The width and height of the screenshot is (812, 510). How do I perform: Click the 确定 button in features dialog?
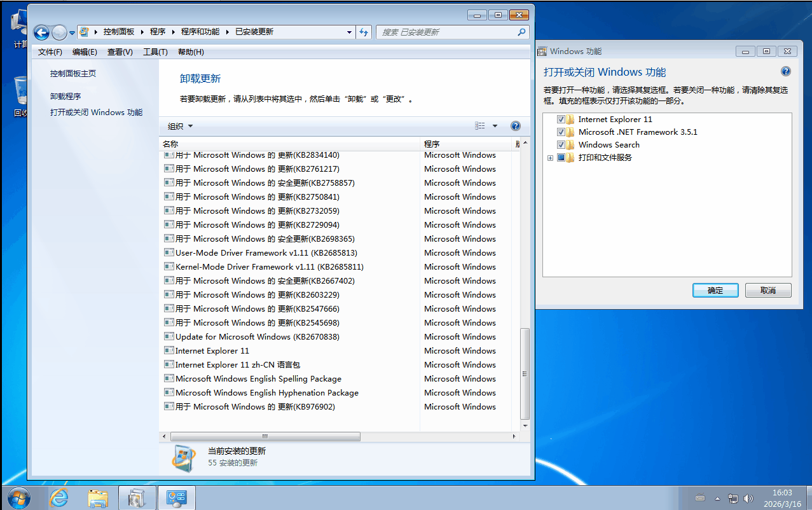(715, 290)
